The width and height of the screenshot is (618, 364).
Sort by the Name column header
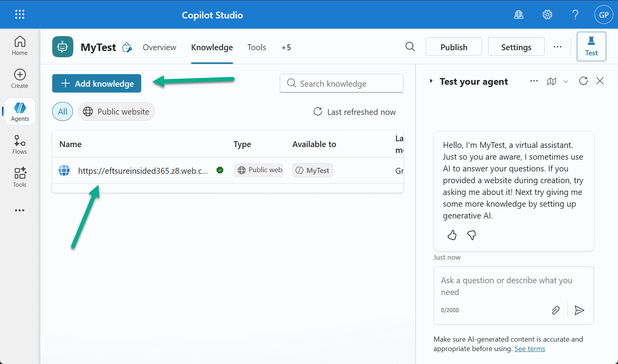pyautogui.click(x=71, y=144)
